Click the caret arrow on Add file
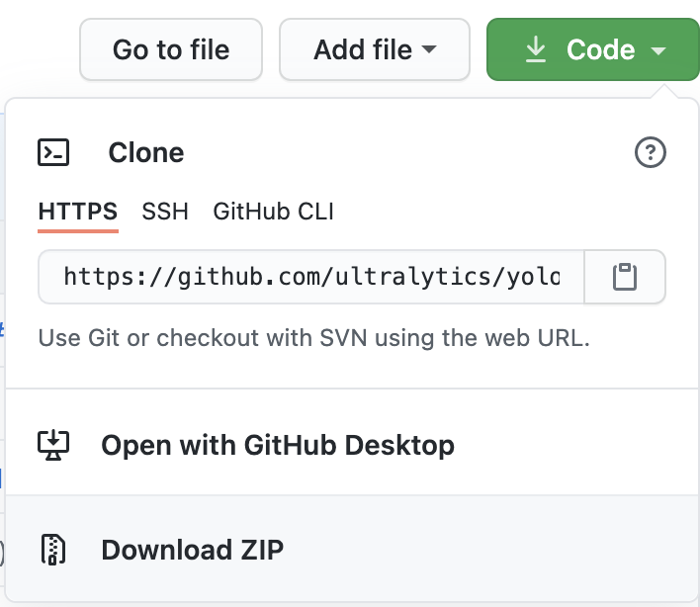The width and height of the screenshot is (700, 607). tap(429, 49)
